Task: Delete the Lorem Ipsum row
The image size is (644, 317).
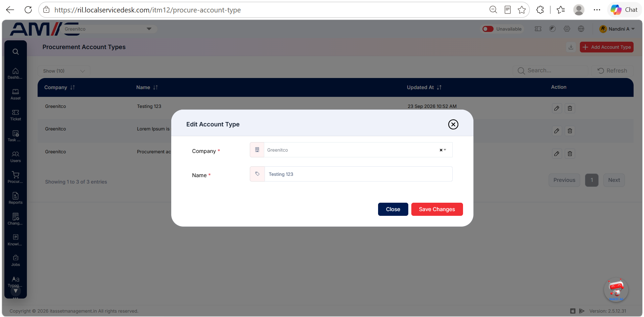Action: pyautogui.click(x=570, y=131)
